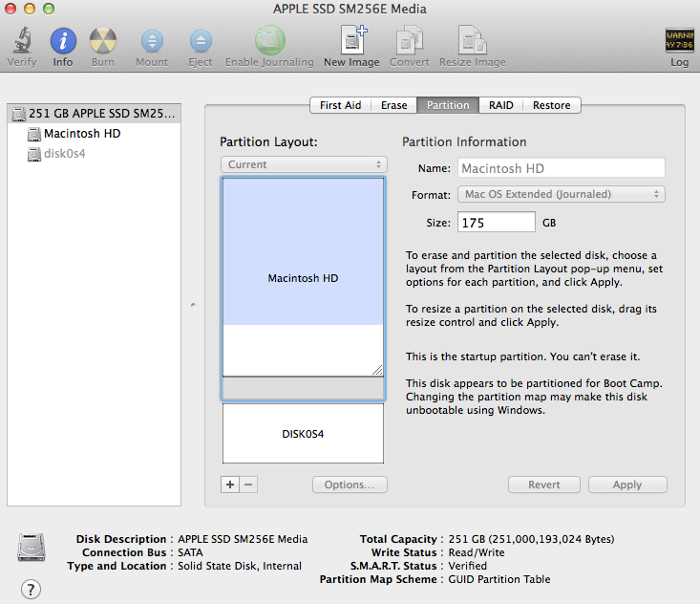This screenshot has width=700, height=604.
Task: Click the green zoom window button
Action: coord(49,9)
